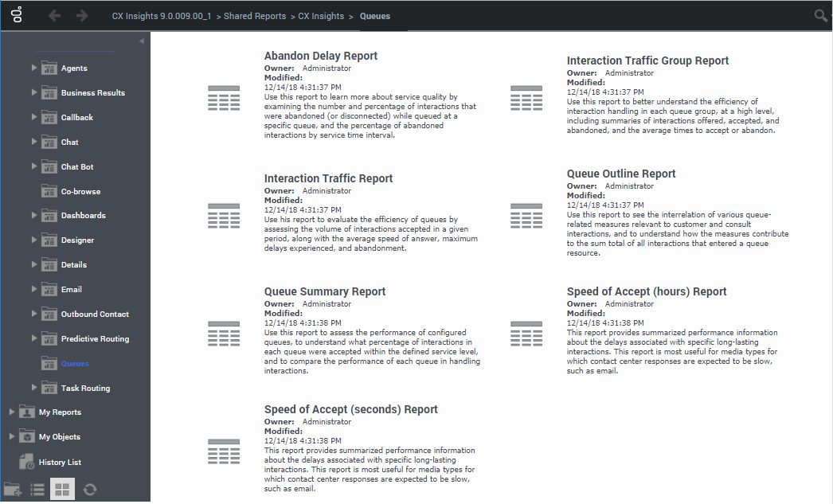Viewport: 833px width, 504px height.
Task: Select the Designer folder label
Action: coord(77,240)
